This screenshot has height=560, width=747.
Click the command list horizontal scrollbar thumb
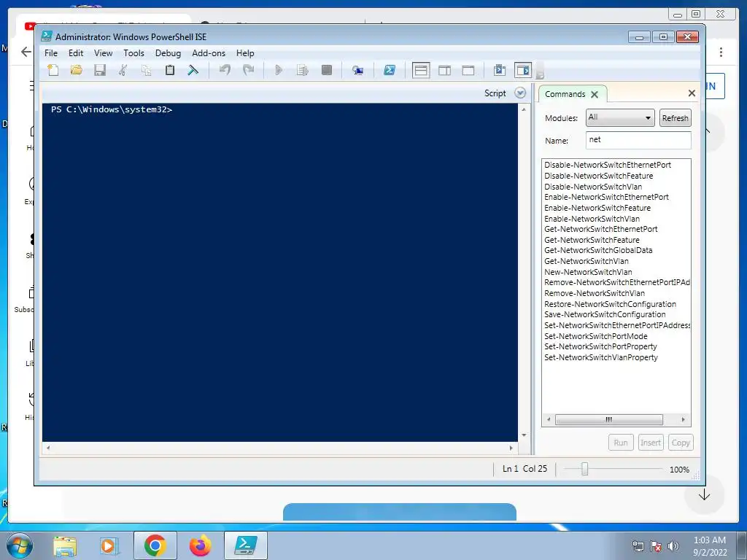tap(609, 419)
